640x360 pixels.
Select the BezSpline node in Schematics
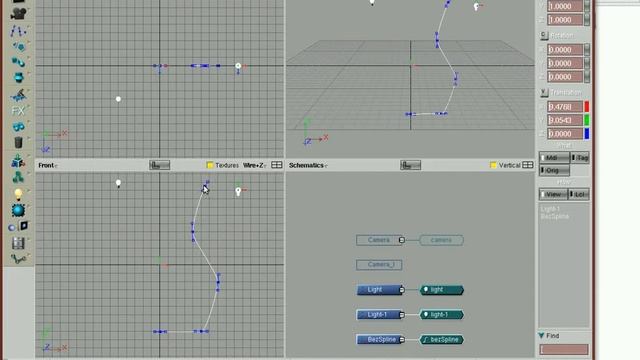[x=378, y=340]
